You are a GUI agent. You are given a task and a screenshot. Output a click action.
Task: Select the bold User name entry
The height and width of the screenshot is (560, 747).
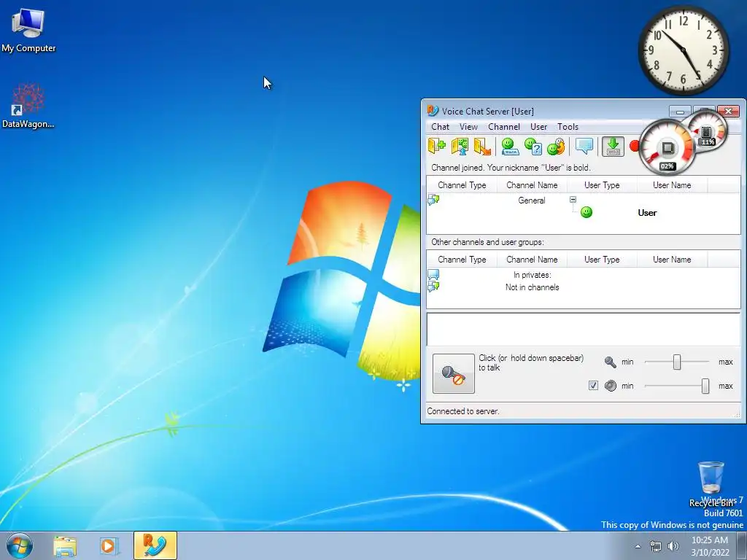[x=647, y=213]
